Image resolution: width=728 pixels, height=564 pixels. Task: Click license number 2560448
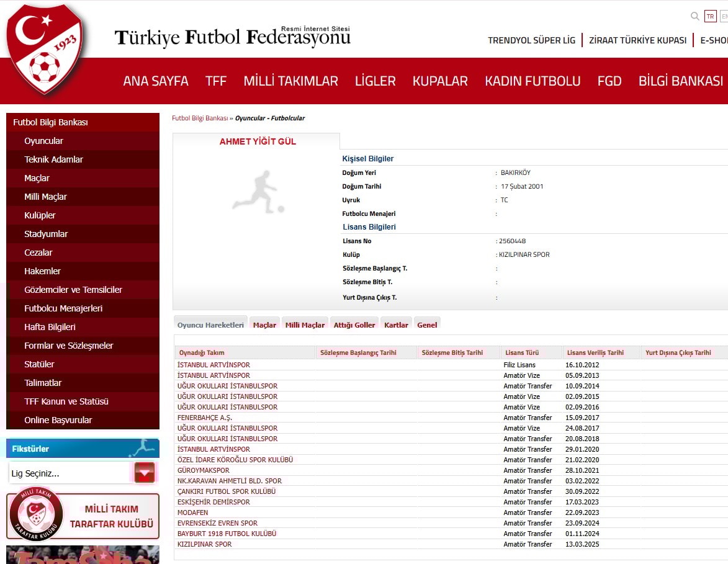(x=513, y=241)
